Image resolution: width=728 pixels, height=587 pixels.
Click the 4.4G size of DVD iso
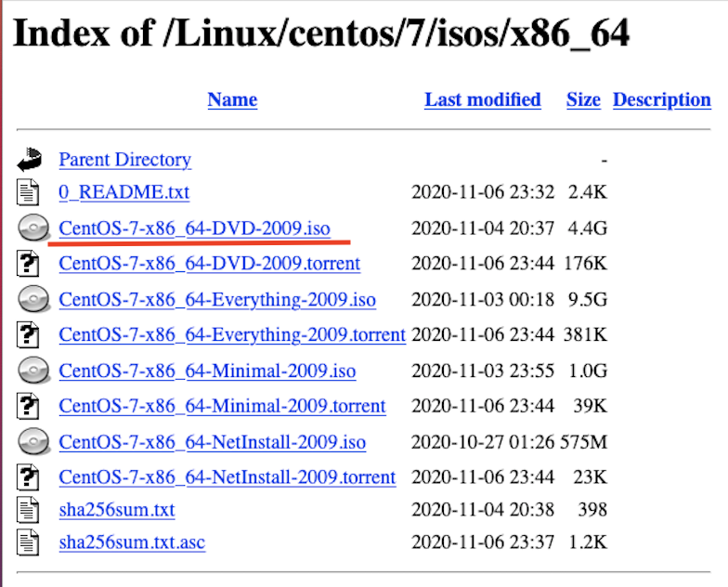click(x=588, y=228)
